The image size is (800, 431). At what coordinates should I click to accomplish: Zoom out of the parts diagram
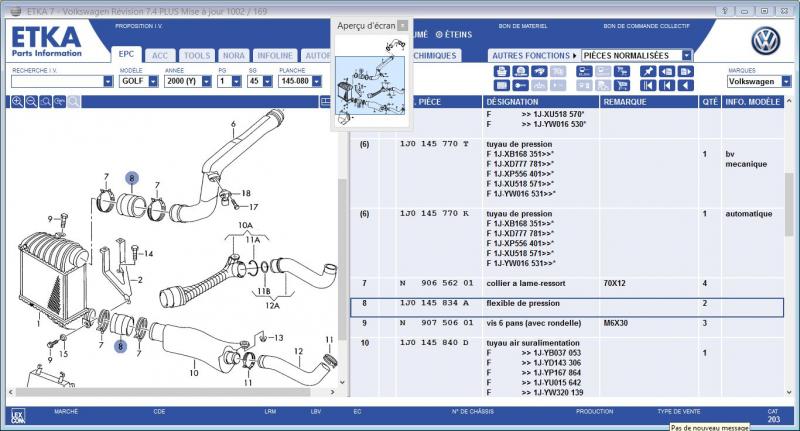[x=31, y=102]
